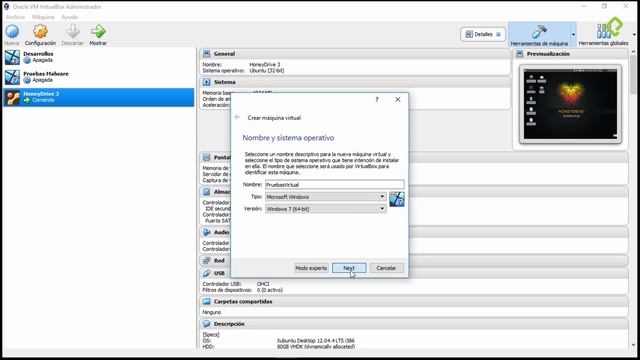This screenshot has width=640, height=360.
Task: Click Xubuntu Desktop 12.04.4 LTS text
Action: pos(316,340)
